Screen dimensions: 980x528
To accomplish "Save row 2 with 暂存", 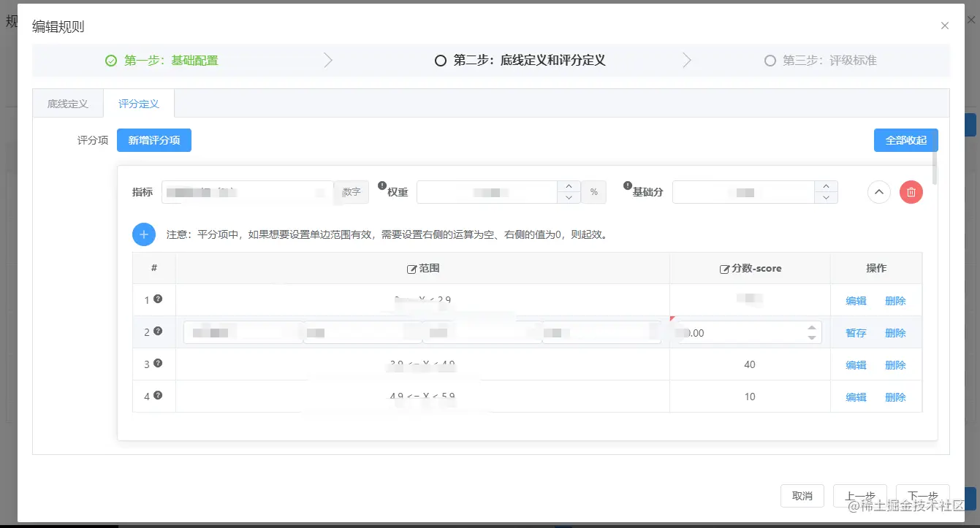I will pos(856,333).
